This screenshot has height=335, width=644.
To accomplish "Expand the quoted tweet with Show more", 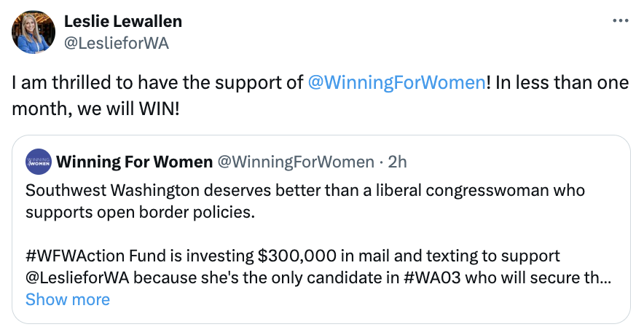I will [68, 299].
